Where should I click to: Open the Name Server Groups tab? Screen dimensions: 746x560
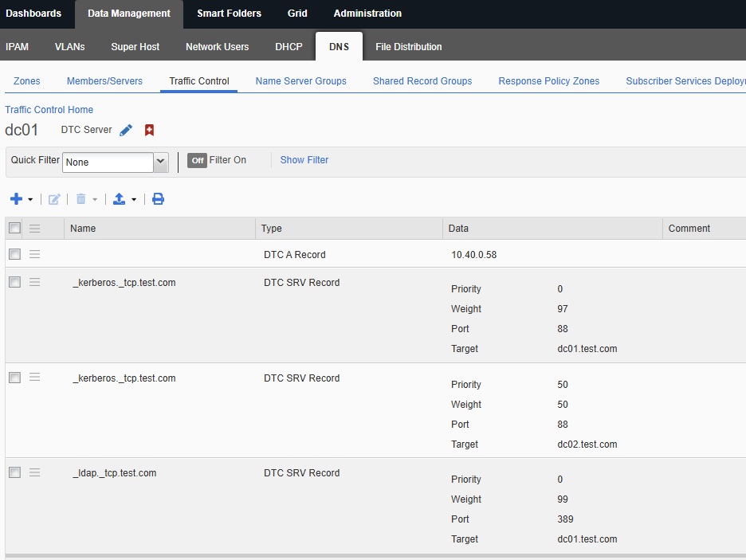(x=300, y=81)
